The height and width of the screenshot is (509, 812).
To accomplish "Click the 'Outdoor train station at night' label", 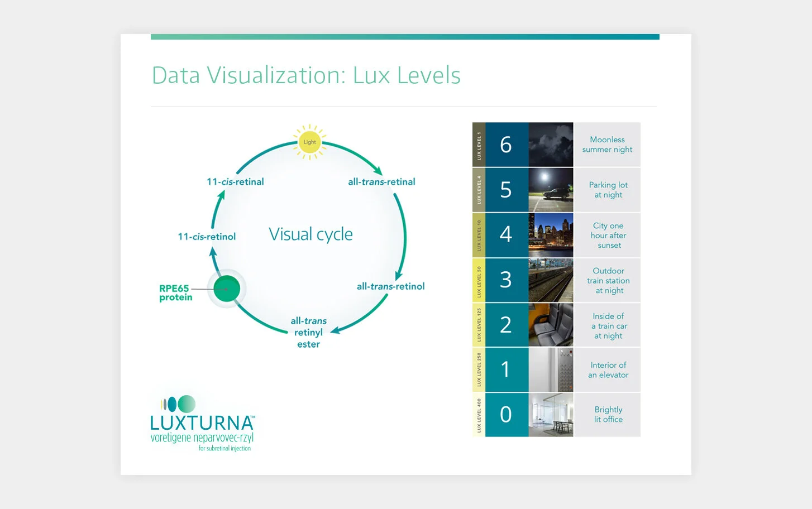I will [608, 280].
